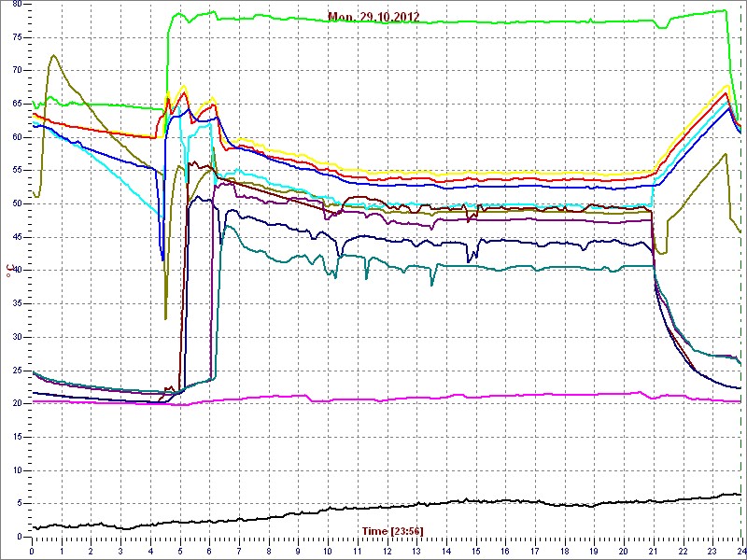This screenshot has height=560, width=747.
Task: Select the 12 hour tick on the time axis
Action: point(387,552)
